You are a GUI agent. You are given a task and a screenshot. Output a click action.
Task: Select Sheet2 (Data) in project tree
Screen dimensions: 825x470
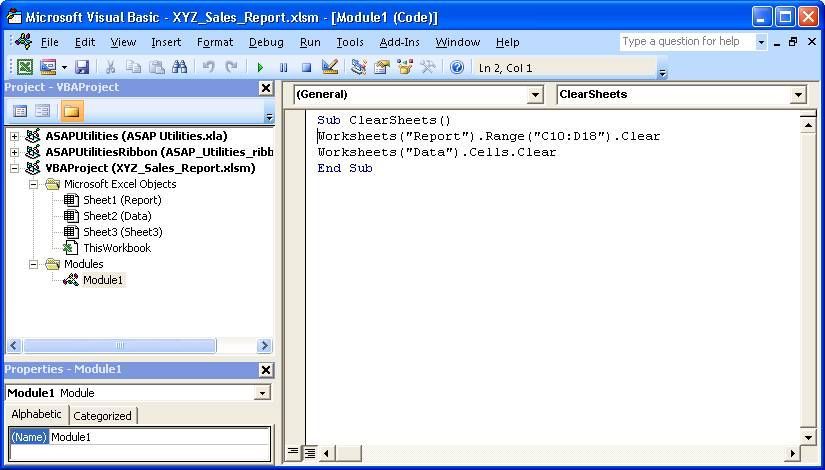(117, 216)
